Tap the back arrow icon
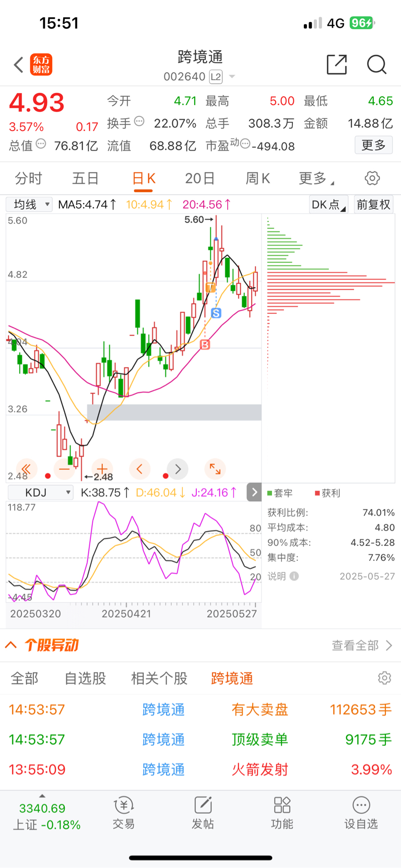Screen dimensions: 401x868 (x=19, y=65)
